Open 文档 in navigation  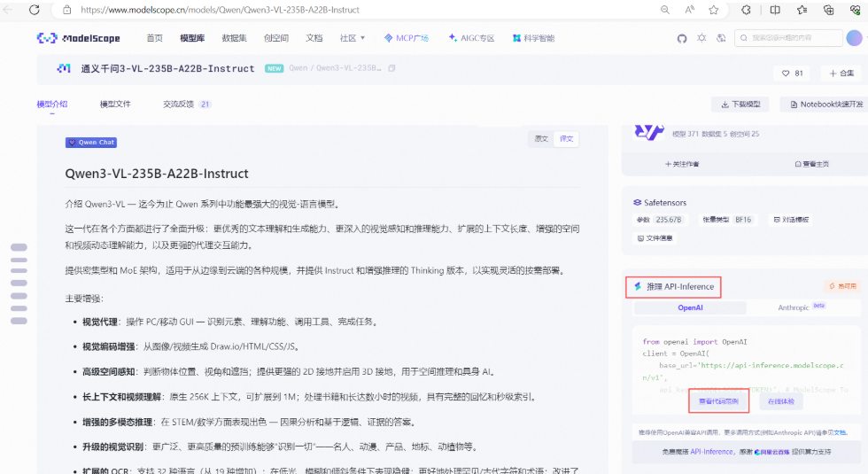[314, 38]
